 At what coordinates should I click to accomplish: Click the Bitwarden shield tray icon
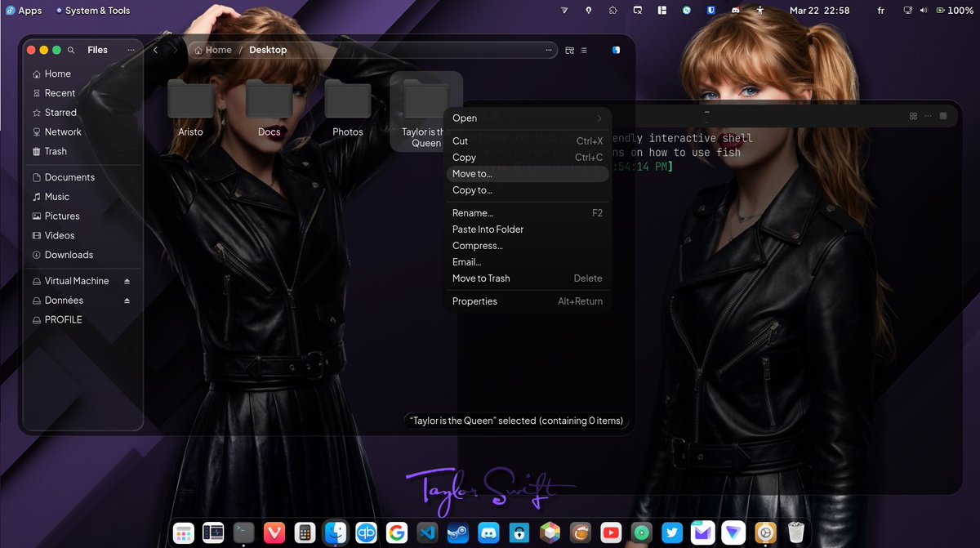tap(711, 11)
